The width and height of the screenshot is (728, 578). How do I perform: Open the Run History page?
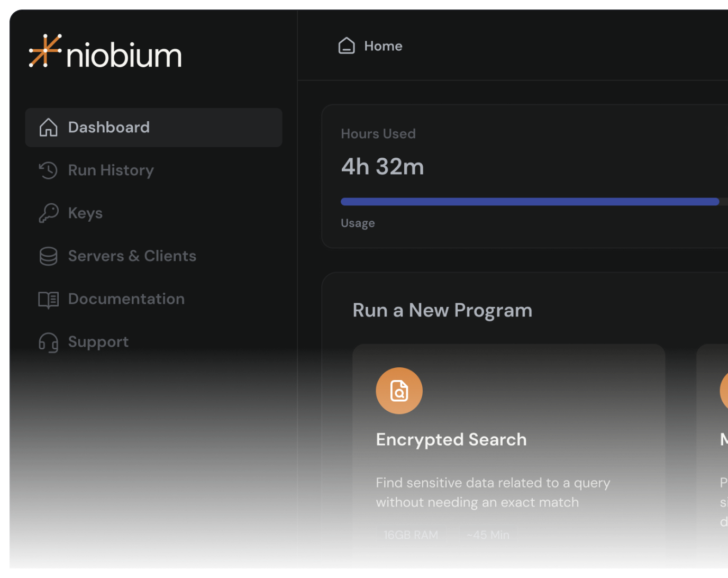tap(111, 170)
